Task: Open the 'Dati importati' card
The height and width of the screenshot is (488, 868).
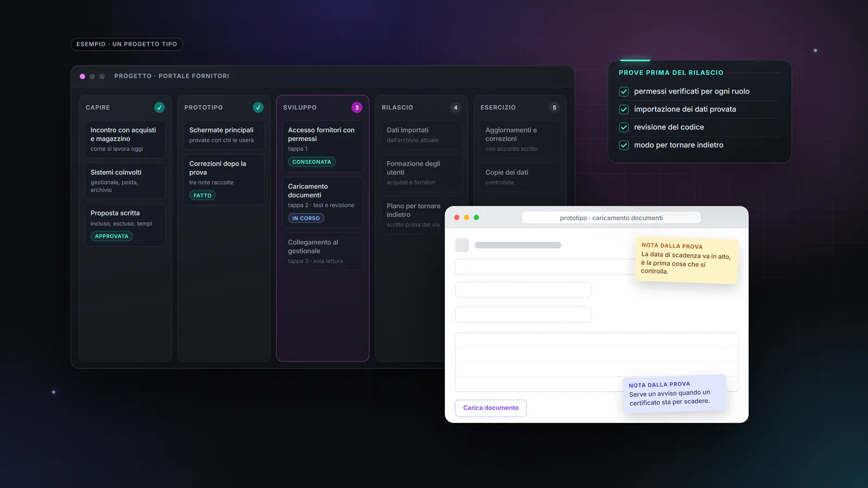Action: point(422,135)
